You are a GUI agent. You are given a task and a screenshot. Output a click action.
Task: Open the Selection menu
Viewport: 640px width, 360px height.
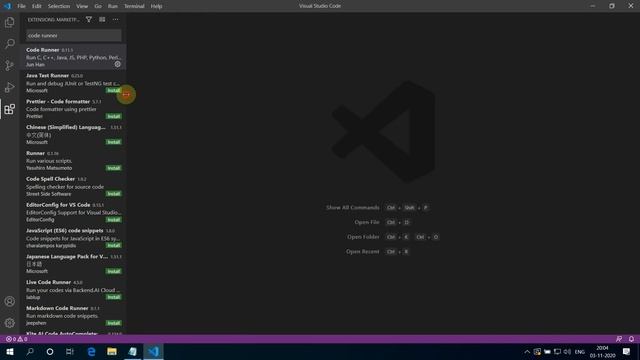59,6
